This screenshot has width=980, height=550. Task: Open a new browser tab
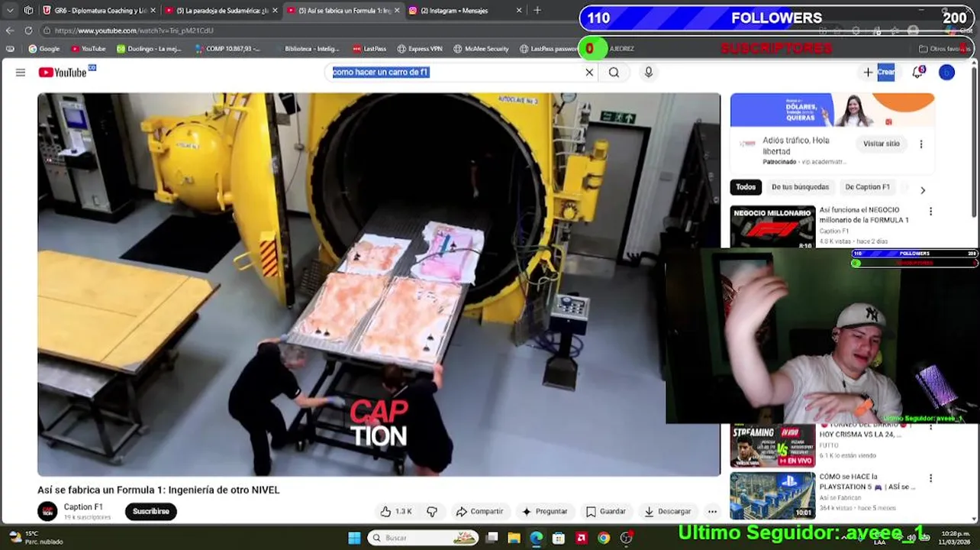click(537, 11)
